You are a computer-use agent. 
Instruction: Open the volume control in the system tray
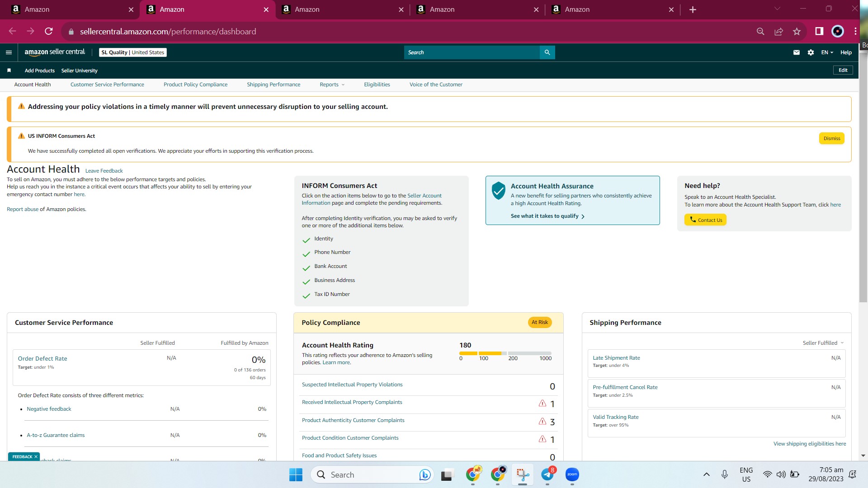[x=781, y=474]
